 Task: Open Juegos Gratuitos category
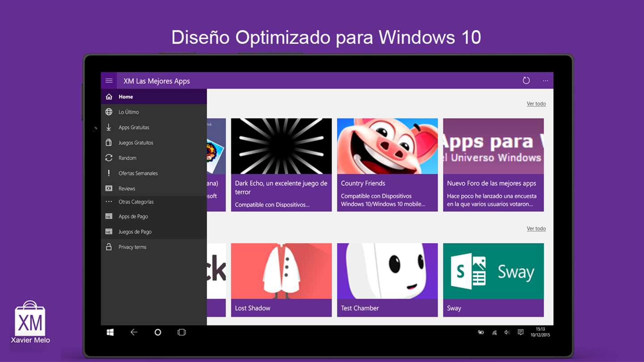coord(154,143)
